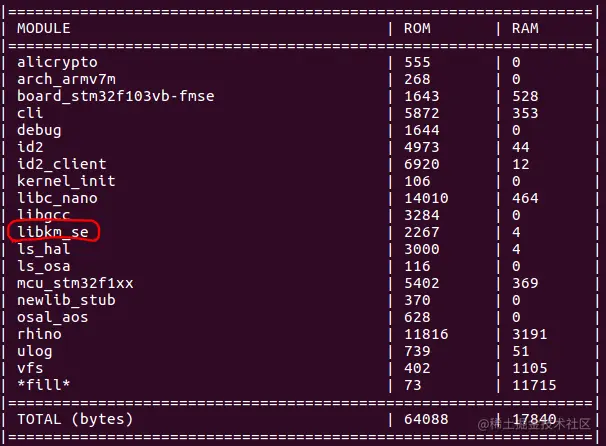
Task: Select the alicrypto module name
Action: (x=57, y=62)
